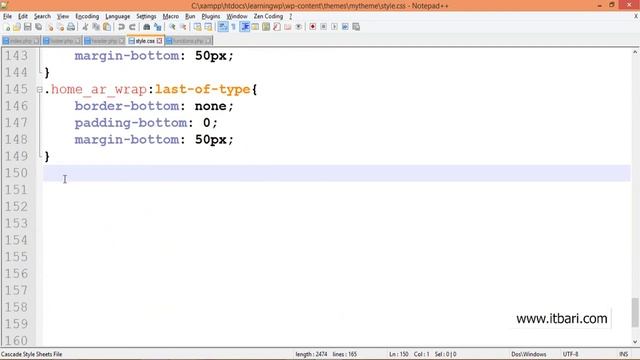
Task: Open the Search menu
Action: pos(42,16)
